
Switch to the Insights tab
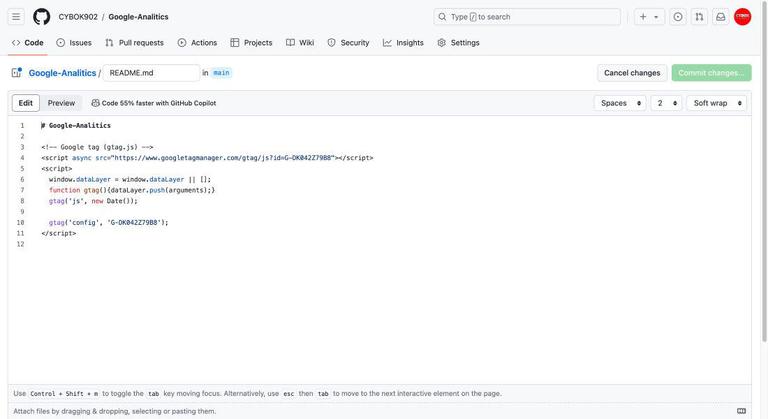coord(403,43)
